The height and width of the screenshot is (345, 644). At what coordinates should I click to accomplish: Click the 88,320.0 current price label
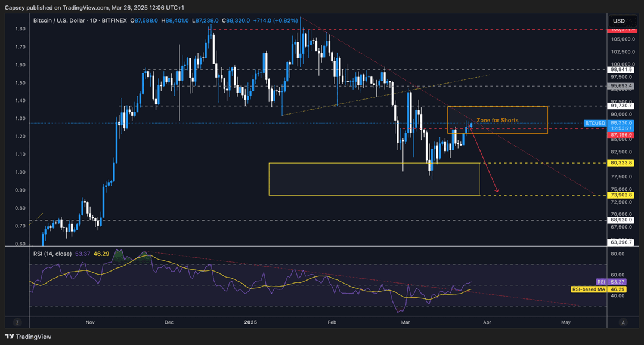point(621,122)
